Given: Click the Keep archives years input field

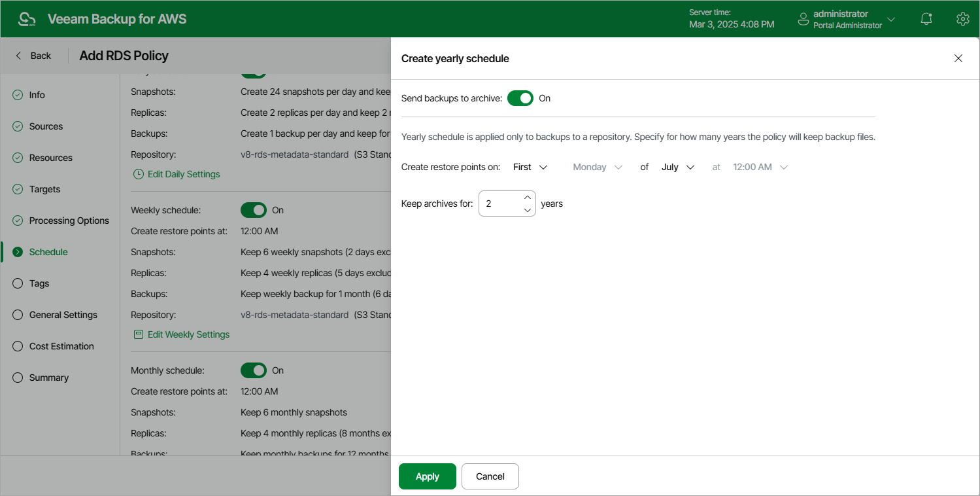Looking at the screenshot, I should click(x=499, y=204).
